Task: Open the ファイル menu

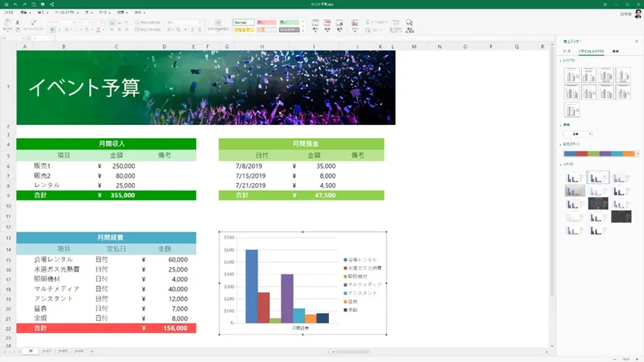Action: 8,13
